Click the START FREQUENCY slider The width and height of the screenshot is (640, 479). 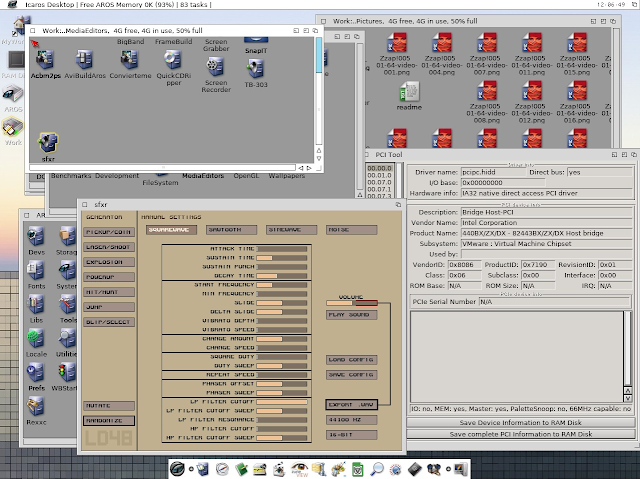tap(282, 285)
